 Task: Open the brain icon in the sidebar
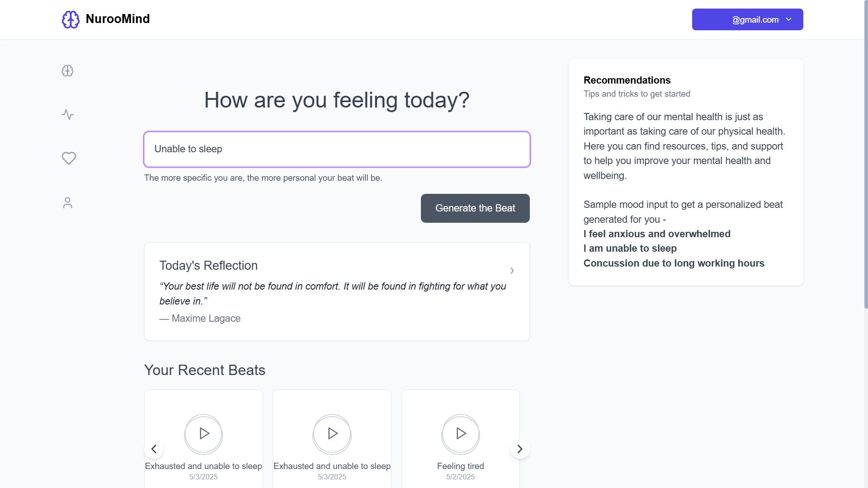tap(67, 71)
